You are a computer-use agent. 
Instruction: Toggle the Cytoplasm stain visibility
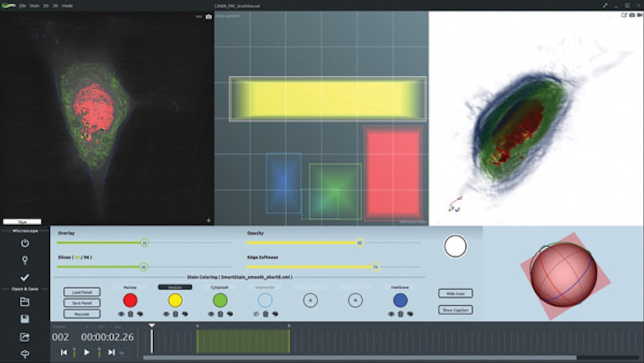(212, 313)
